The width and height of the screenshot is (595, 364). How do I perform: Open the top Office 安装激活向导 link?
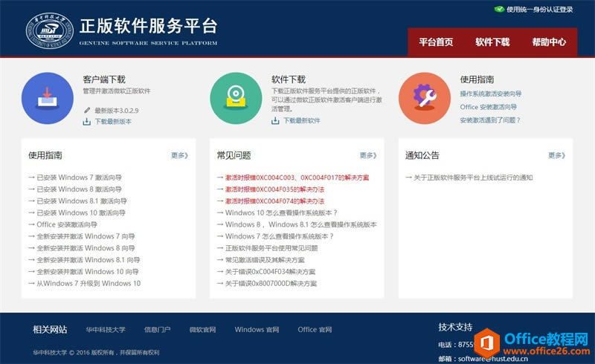click(489, 107)
